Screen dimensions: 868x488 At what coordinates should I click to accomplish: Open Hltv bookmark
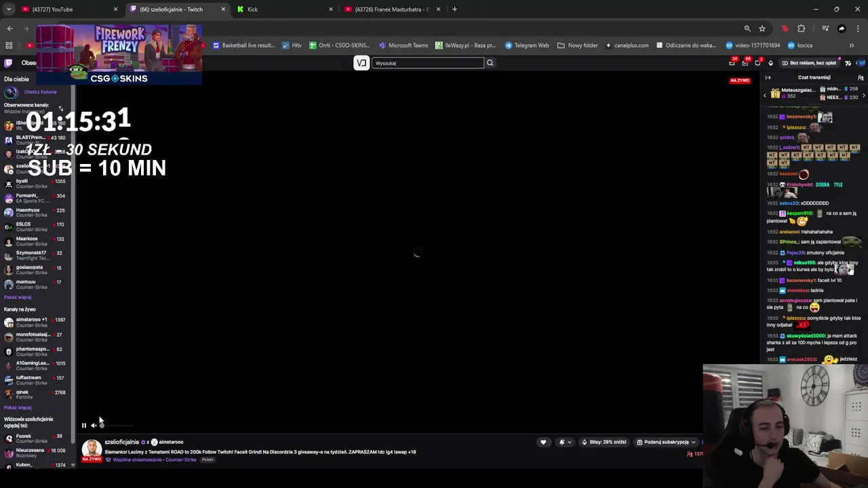[x=292, y=45]
